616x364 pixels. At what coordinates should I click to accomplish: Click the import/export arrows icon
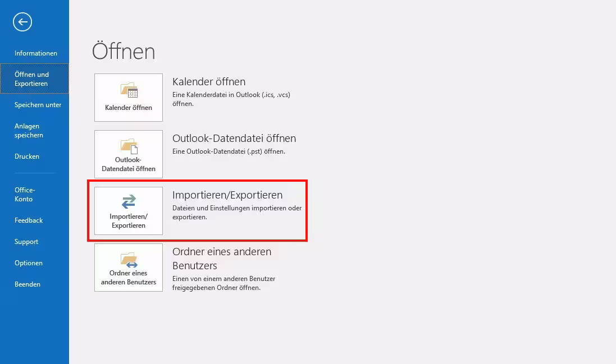129,202
